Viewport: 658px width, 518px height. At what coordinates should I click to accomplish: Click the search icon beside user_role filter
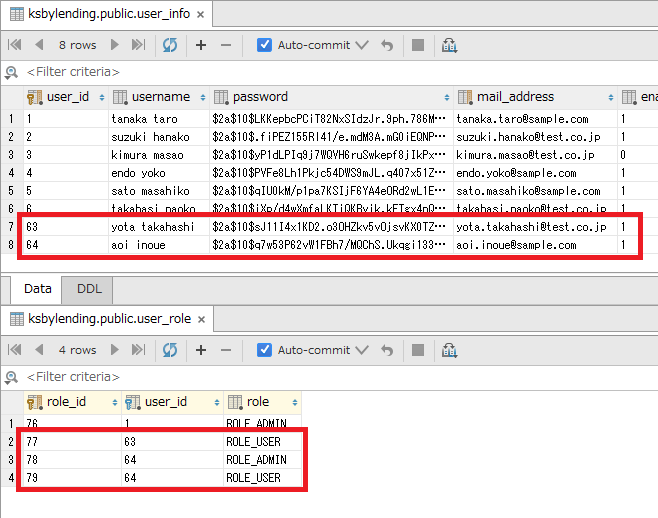coord(11,377)
